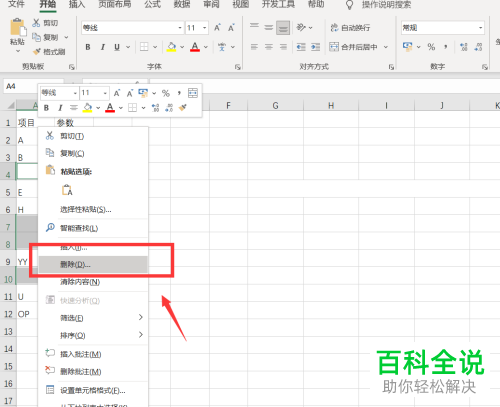The image size is (500, 407).
Task: Click the accounting number format icon in the ribbon
Action: coord(407,47)
